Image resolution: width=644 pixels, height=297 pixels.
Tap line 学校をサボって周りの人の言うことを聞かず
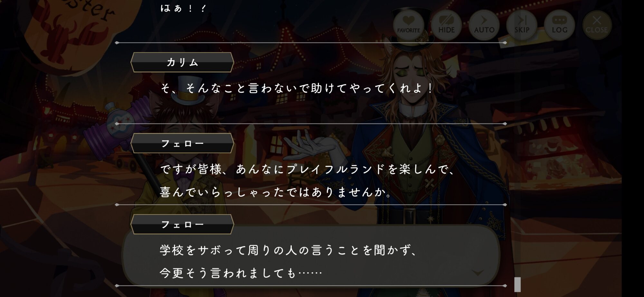click(289, 250)
